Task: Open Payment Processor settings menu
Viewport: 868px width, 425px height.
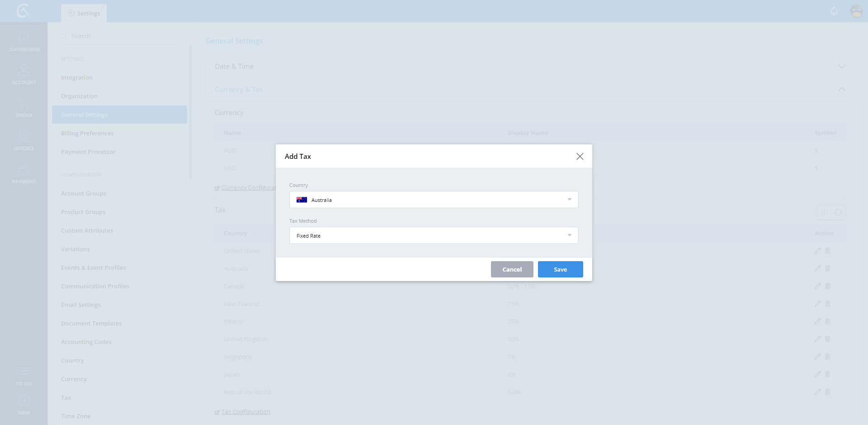Action: point(88,152)
